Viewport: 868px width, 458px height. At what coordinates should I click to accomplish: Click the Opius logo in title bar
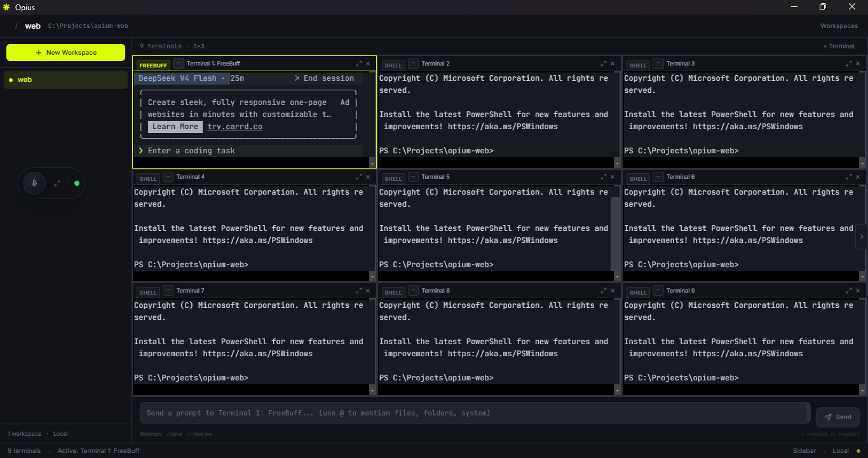[x=6, y=7]
